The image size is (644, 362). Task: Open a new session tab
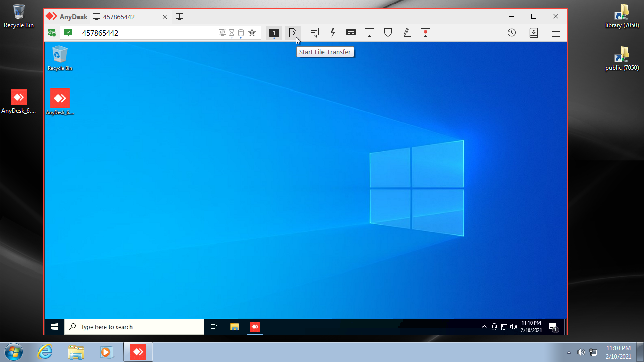pos(179,17)
